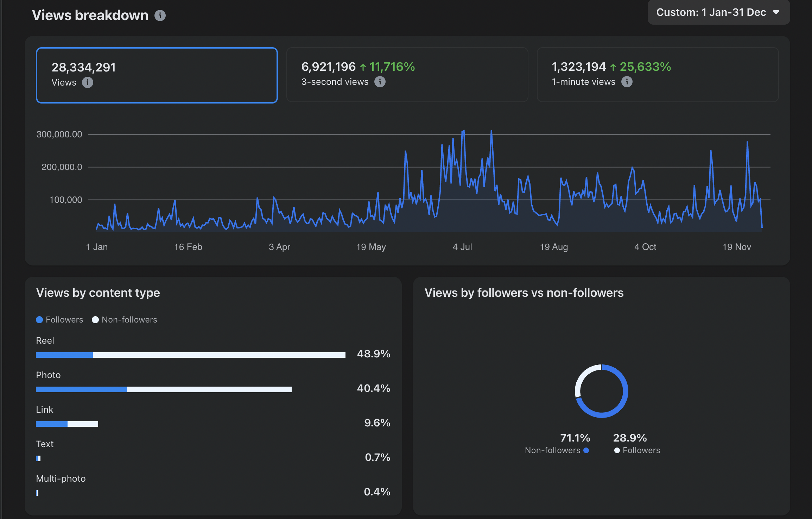Click info icon beside Views breakdown title

point(160,15)
